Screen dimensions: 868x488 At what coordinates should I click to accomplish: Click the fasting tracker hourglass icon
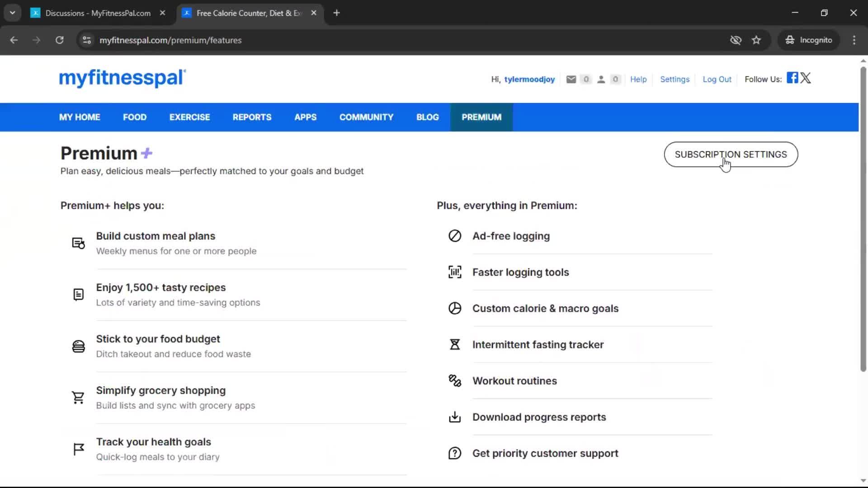pos(455,344)
